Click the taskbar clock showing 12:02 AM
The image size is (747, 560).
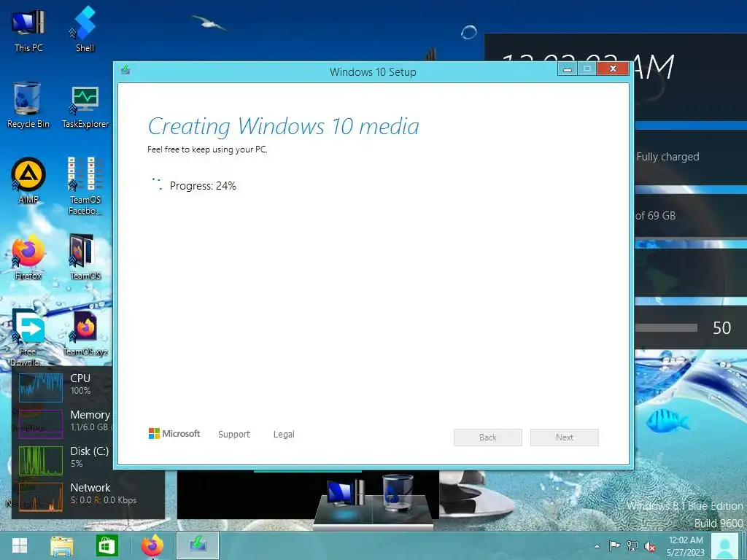686,545
